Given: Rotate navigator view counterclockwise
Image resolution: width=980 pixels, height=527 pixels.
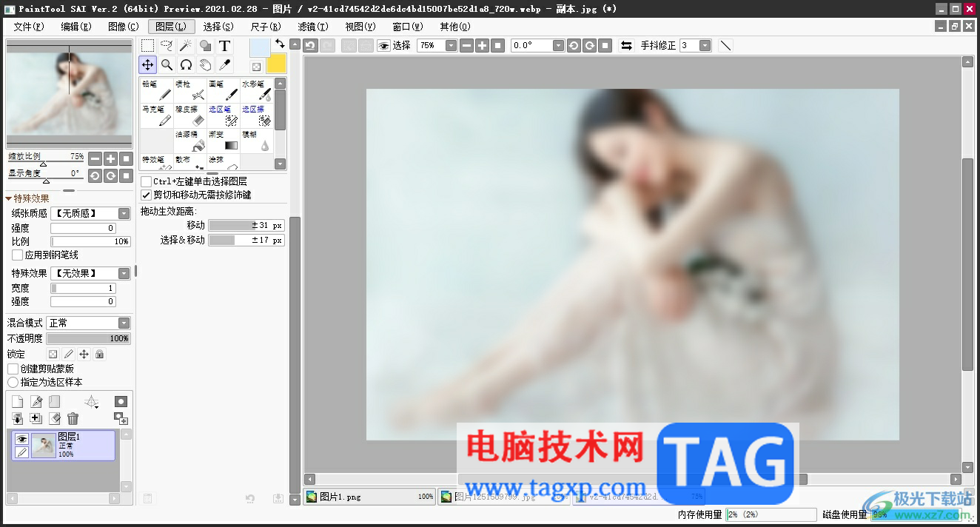Looking at the screenshot, I should [95, 175].
